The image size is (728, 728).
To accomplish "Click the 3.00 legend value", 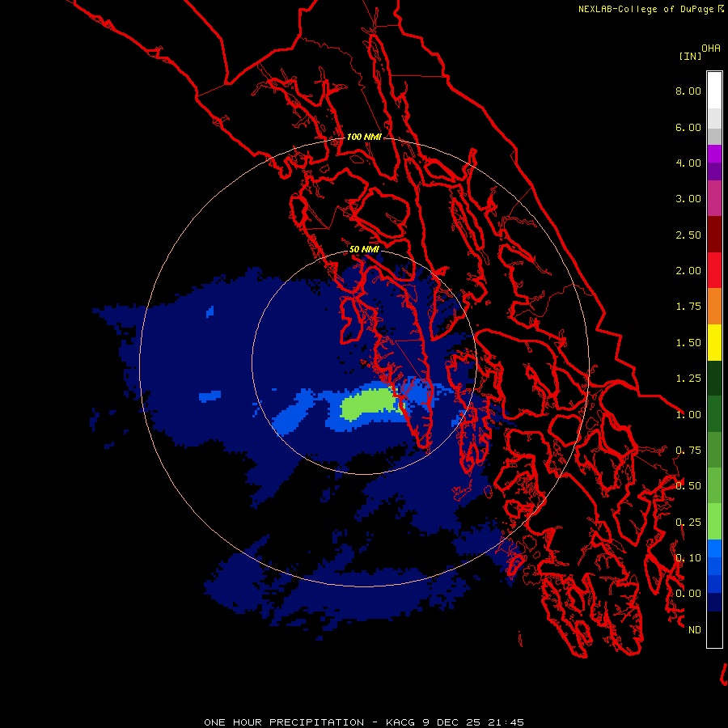I will click(x=688, y=199).
